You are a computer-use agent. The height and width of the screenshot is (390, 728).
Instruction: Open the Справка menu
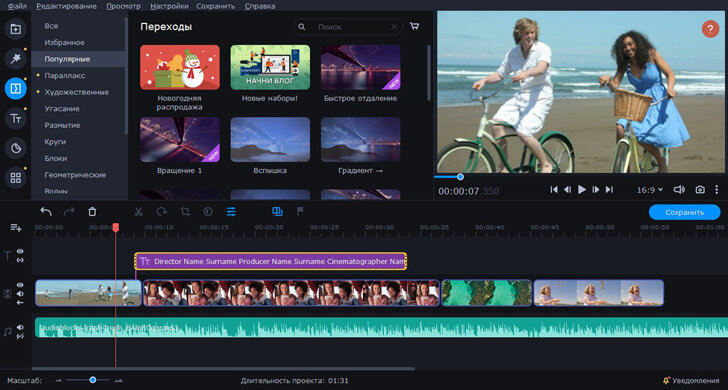(x=260, y=6)
